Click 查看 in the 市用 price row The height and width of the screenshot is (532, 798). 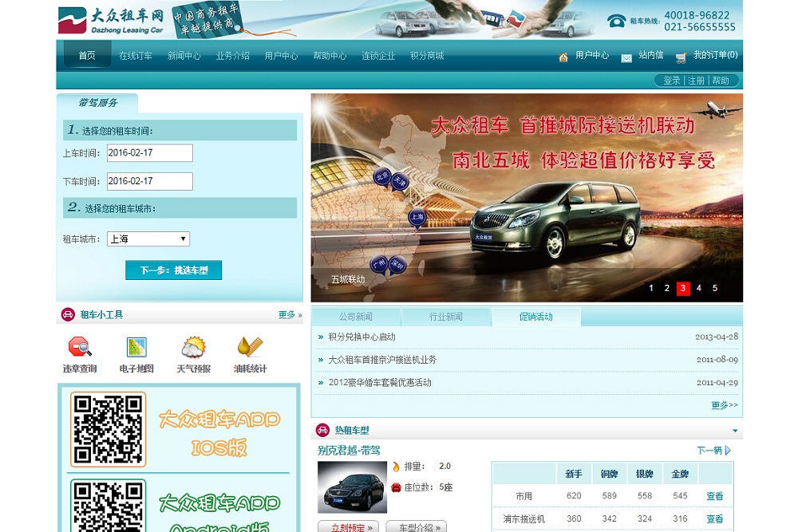tap(714, 496)
